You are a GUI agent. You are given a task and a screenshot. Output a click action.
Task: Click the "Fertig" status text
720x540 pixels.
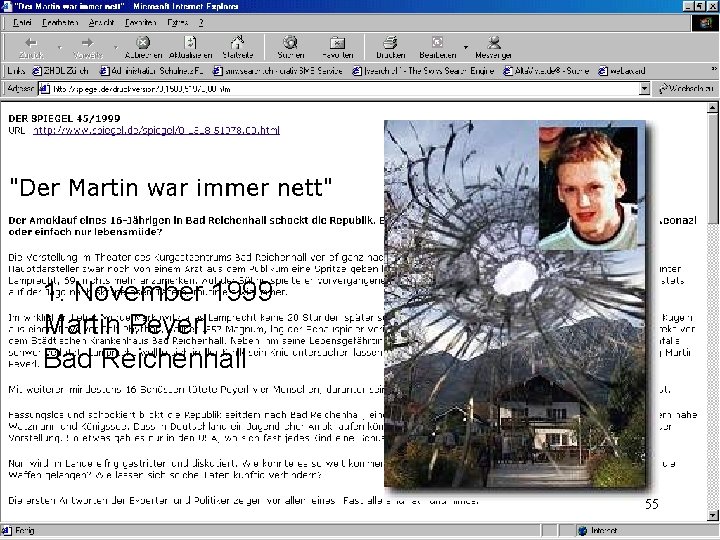coord(25,531)
